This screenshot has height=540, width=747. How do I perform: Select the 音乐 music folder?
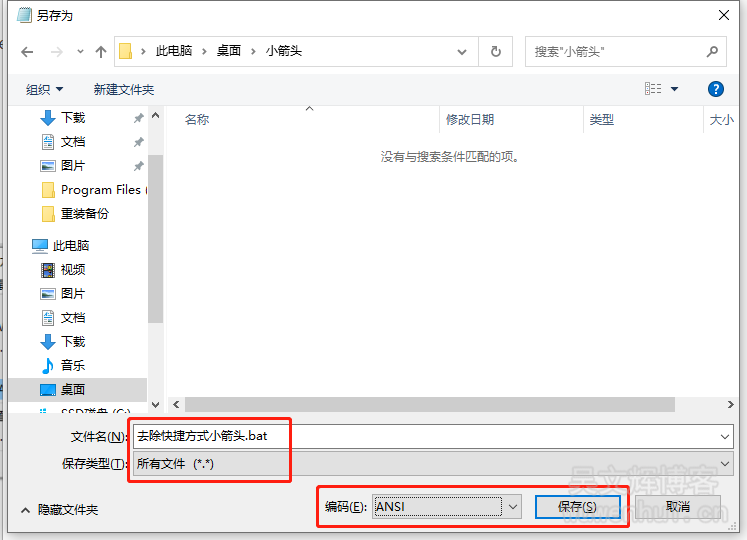click(72, 365)
